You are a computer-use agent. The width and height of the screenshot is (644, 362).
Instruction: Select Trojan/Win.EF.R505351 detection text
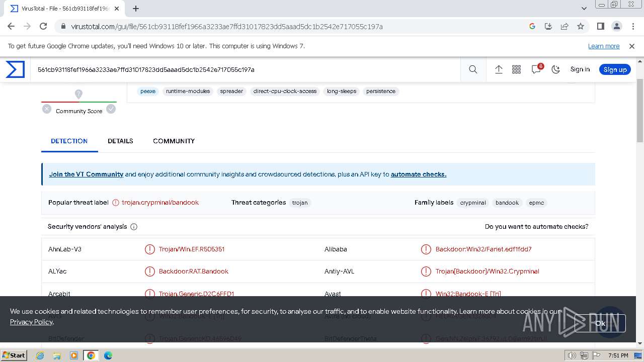(192, 249)
